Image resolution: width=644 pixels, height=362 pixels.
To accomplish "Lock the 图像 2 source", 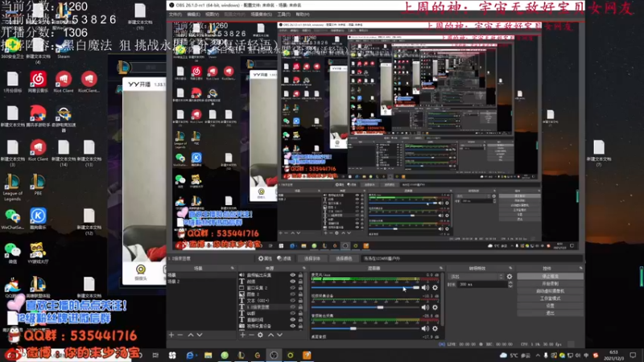I will tap(300, 294).
